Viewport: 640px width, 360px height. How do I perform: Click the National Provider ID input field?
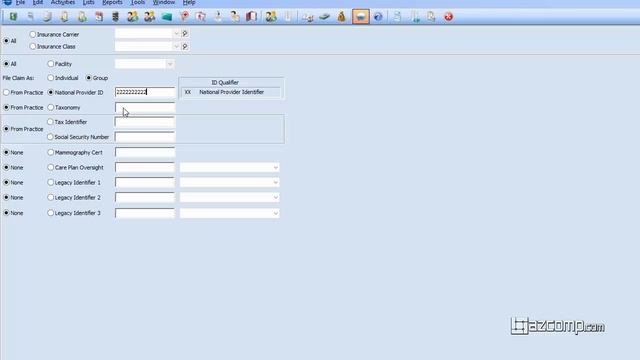pos(145,92)
